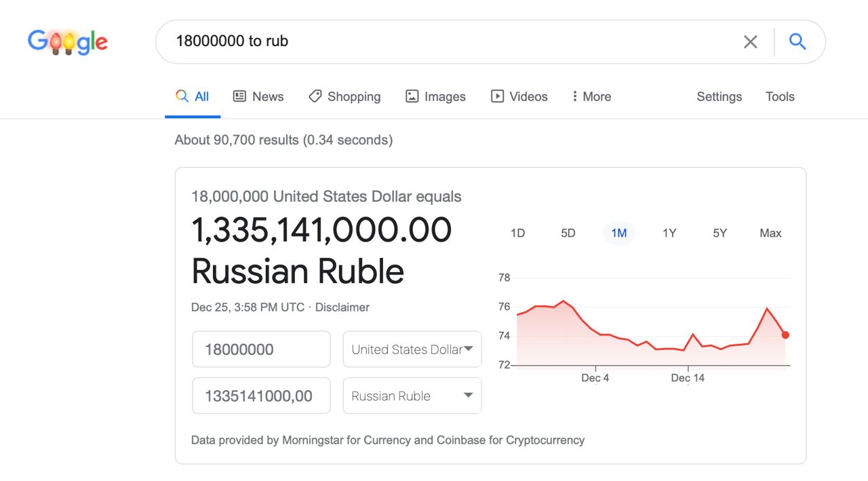Open search Settings

719,96
